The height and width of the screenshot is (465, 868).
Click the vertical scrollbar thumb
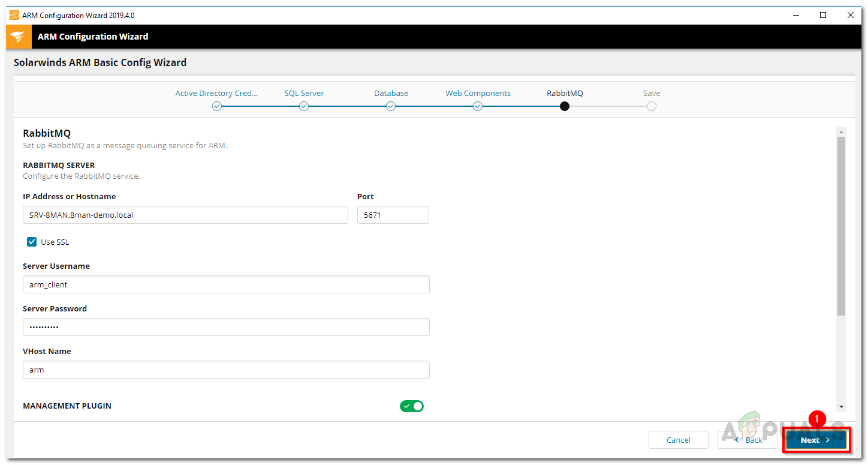841,226
